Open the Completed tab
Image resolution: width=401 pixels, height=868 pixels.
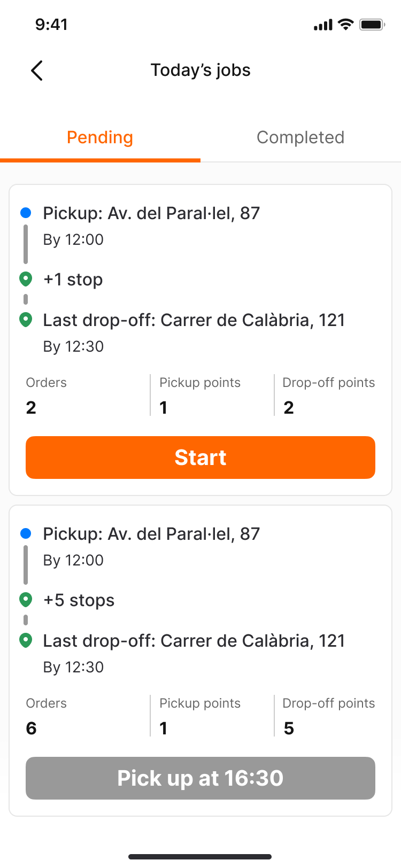coord(300,137)
